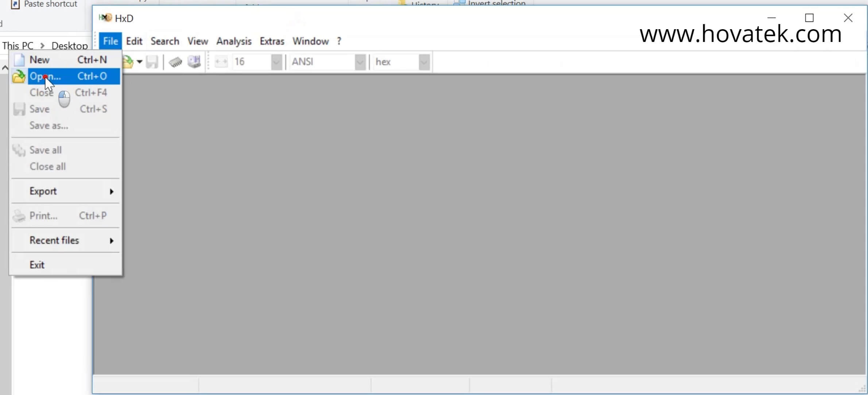Open the Analysis menu
Viewport: 868px width, 395px height.
pos(234,41)
